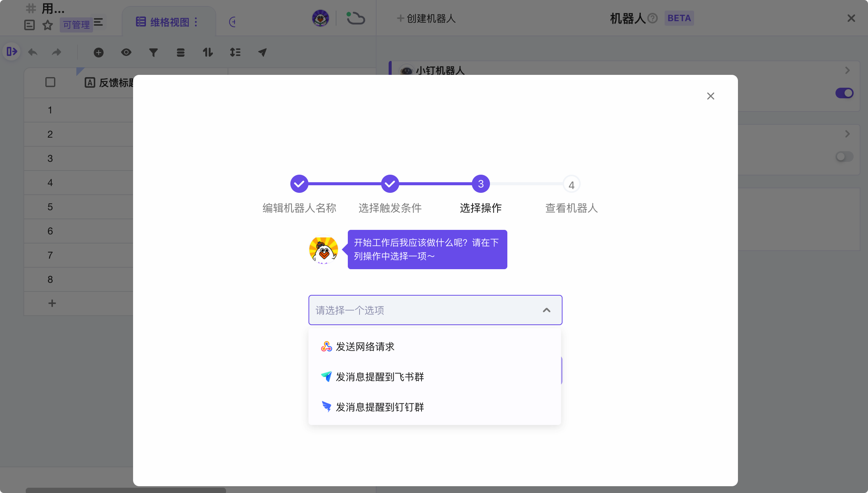Click the horizontal scrollbar at bottom
The width and height of the screenshot is (868, 493).
click(x=126, y=490)
